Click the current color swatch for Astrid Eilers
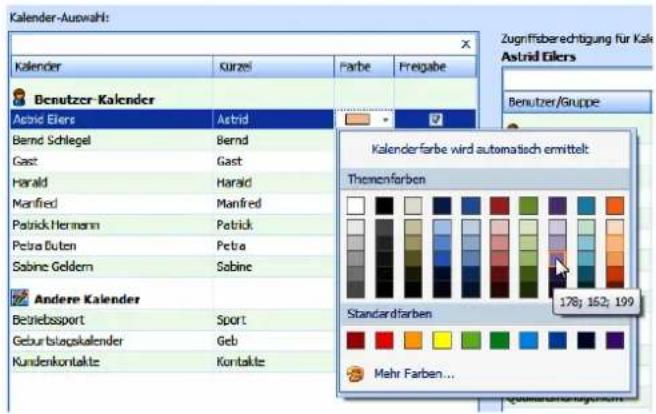Image resolution: width=656 pixels, height=414 pixels. tap(357, 120)
